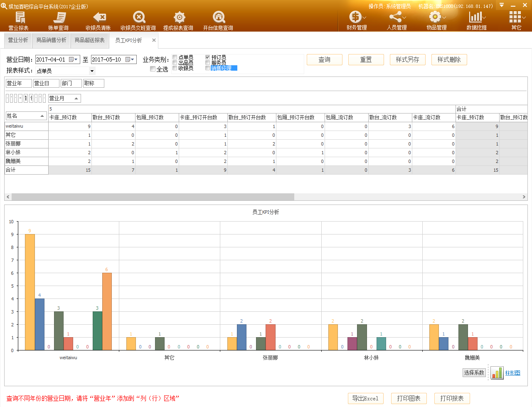Click the 查询 query button
This screenshot has height=407, width=532.
(x=324, y=60)
